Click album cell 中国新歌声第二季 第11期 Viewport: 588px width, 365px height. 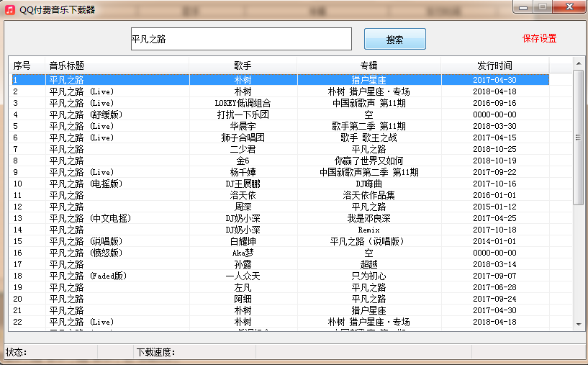click(x=369, y=172)
